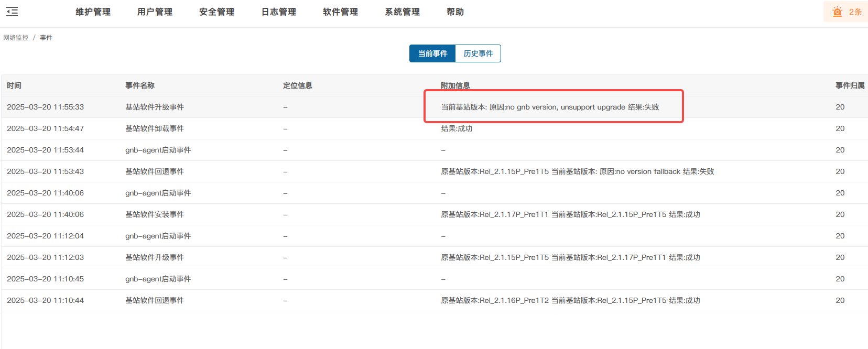Open the 安全管理 menu
The height and width of the screenshot is (349, 868).
pos(216,12)
